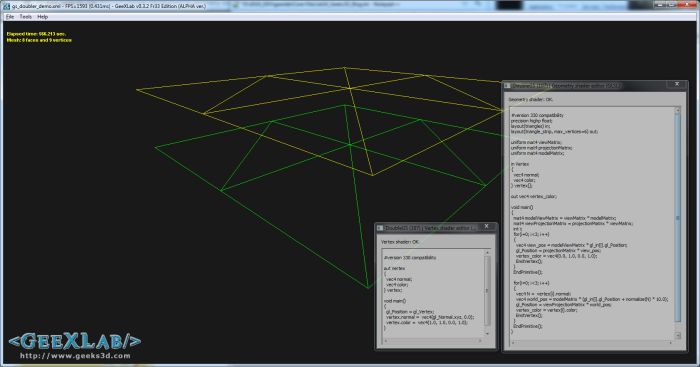Click the "Elapsed time" overlay text
700x367 pixels.
36,34
